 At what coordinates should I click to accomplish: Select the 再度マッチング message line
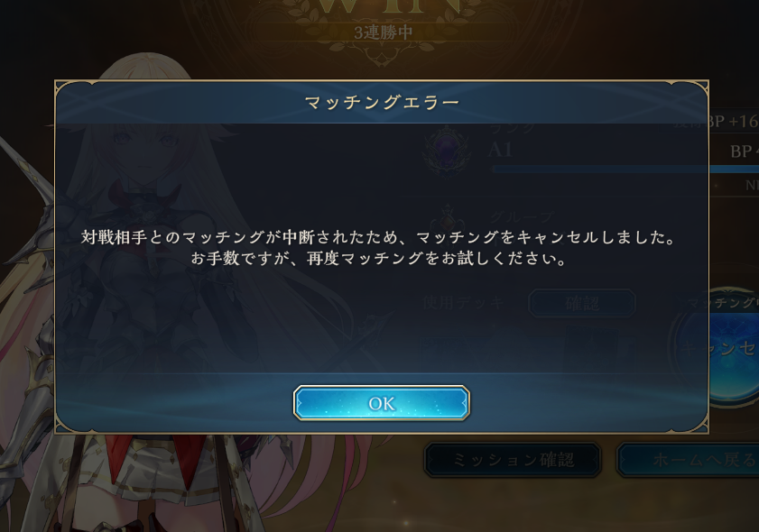click(x=378, y=258)
